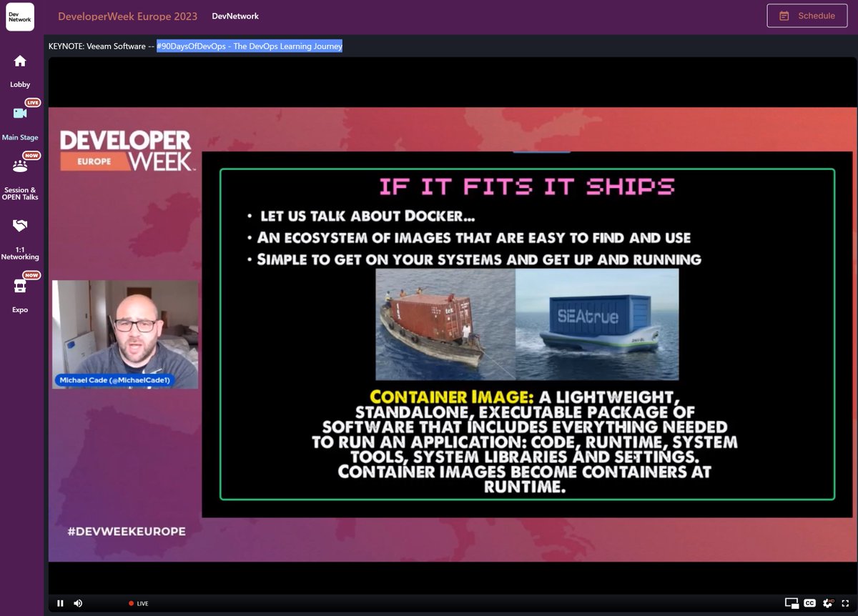The height and width of the screenshot is (616, 858).
Task: Pause the live video stream
Action: point(60,603)
